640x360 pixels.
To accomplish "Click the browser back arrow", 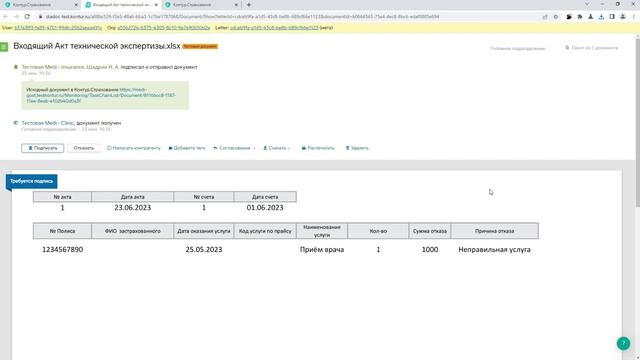I will tap(6, 17).
